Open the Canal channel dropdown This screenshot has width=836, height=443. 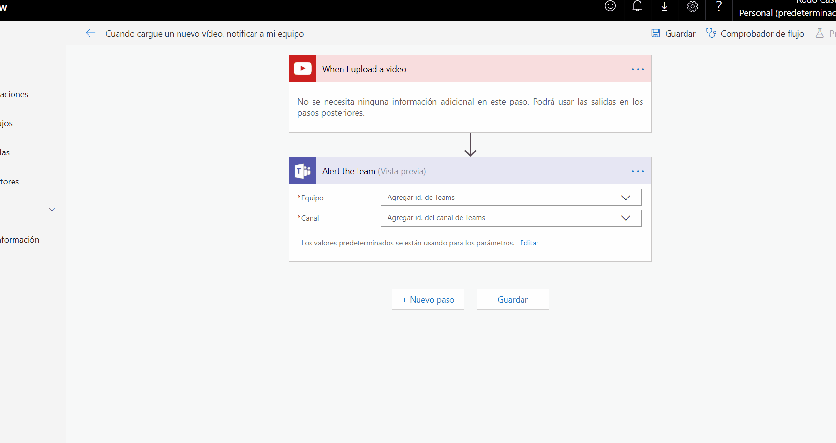click(625, 218)
